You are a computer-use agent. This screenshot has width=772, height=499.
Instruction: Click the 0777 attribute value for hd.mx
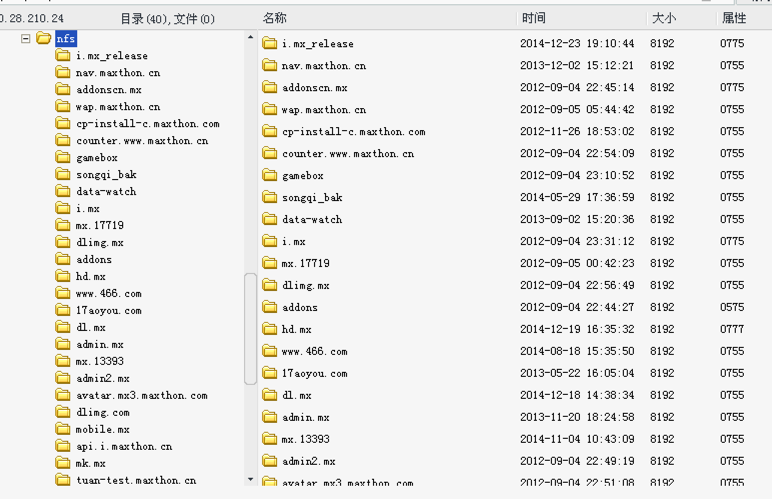(x=732, y=329)
